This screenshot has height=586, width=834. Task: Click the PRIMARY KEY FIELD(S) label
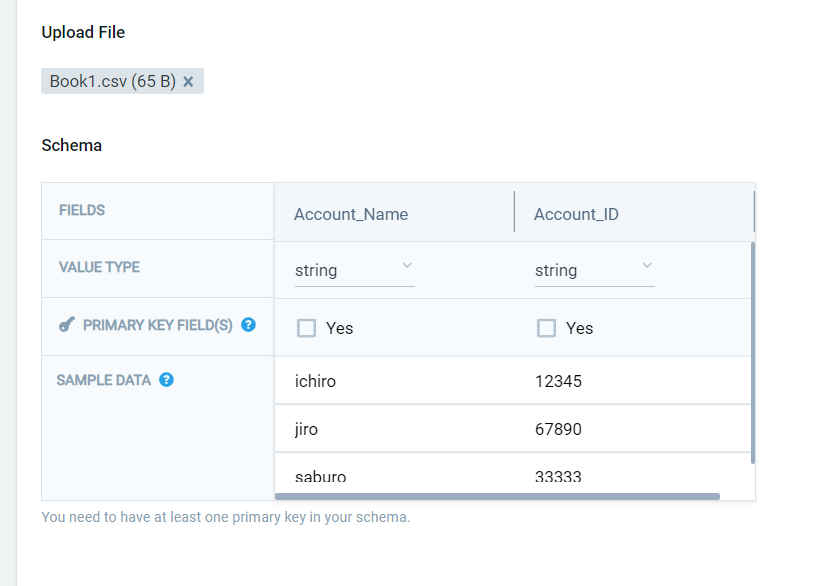157,325
